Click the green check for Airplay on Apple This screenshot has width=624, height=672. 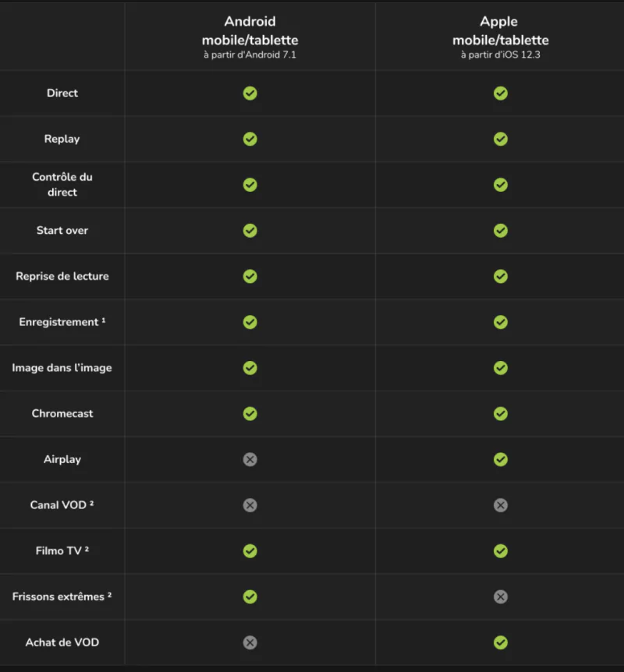point(501,459)
